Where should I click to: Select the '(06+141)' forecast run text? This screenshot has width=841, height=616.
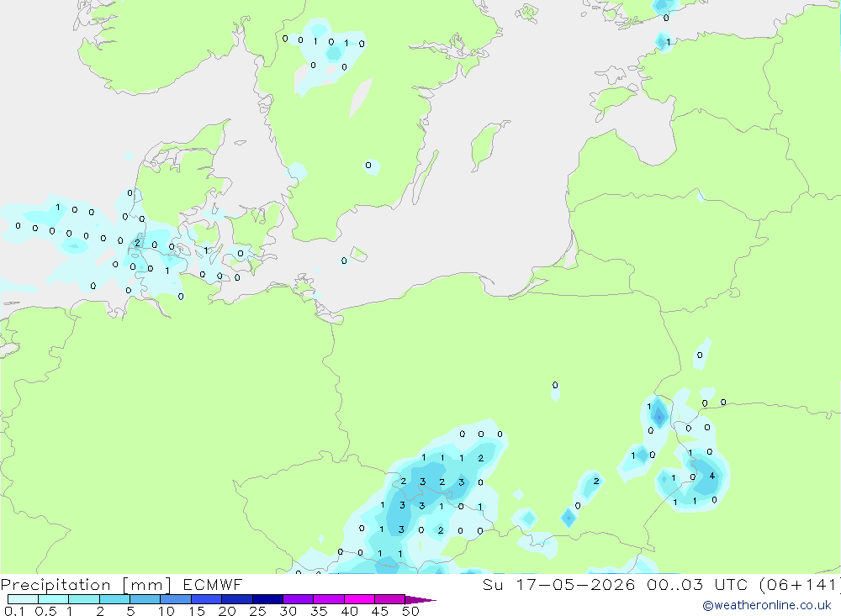(800, 584)
